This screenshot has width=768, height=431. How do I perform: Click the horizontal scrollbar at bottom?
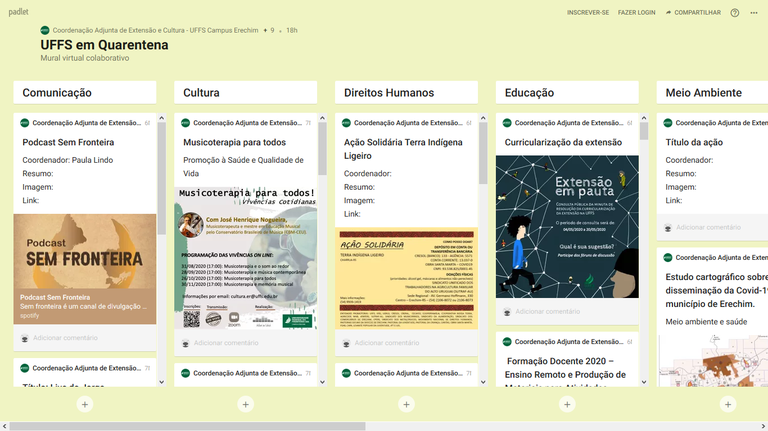click(x=190, y=426)
